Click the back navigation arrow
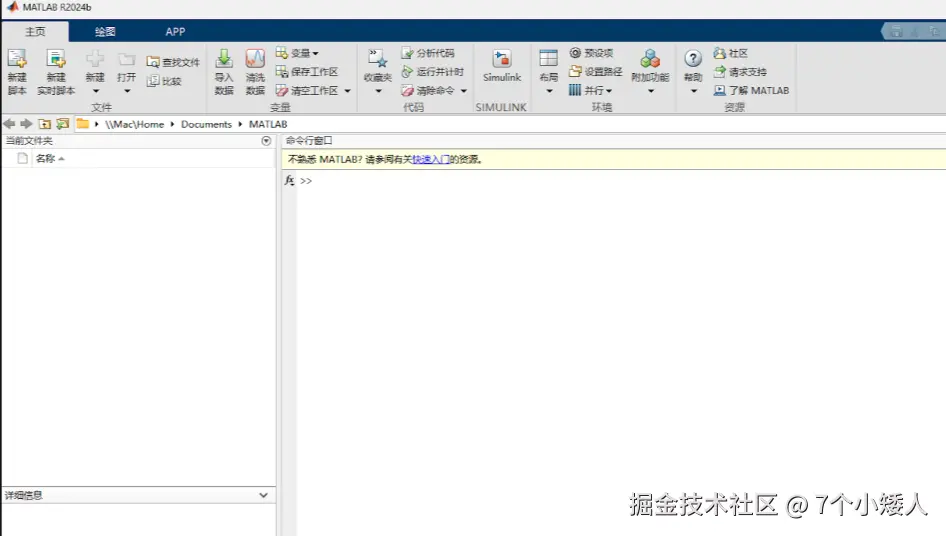 point(9,124)
